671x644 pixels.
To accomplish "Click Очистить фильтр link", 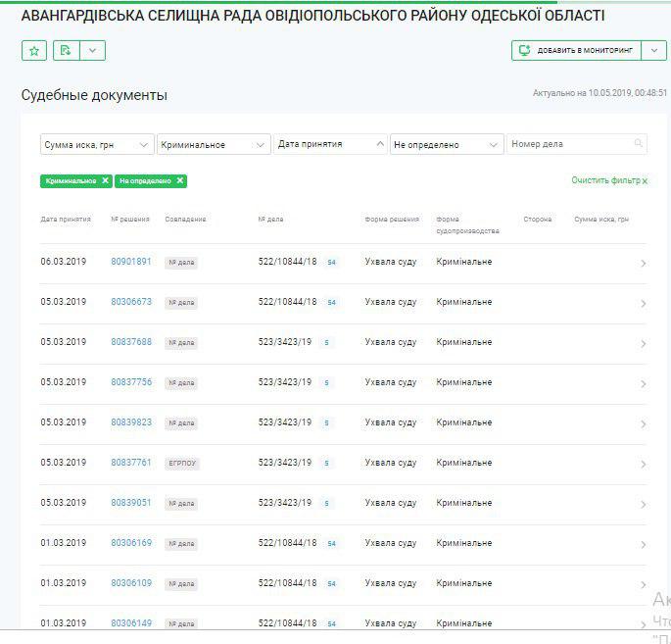I will (x=609, y=181).
